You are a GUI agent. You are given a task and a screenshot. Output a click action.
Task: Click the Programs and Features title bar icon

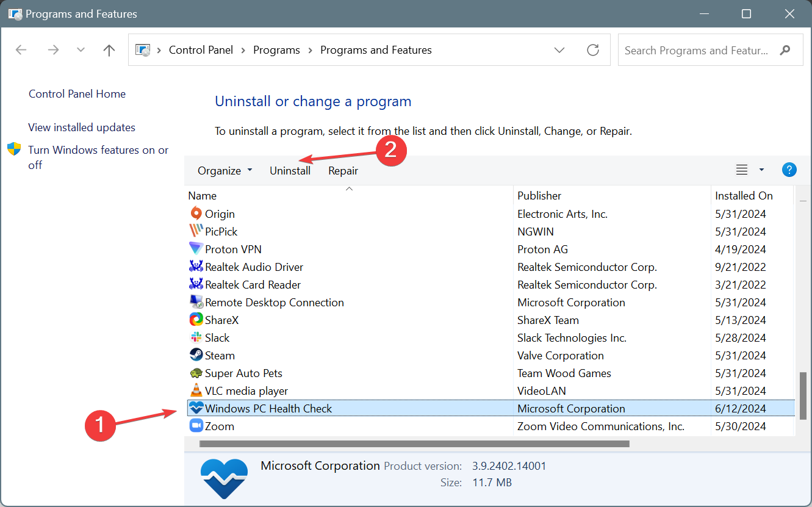click(x=15, y=13)
